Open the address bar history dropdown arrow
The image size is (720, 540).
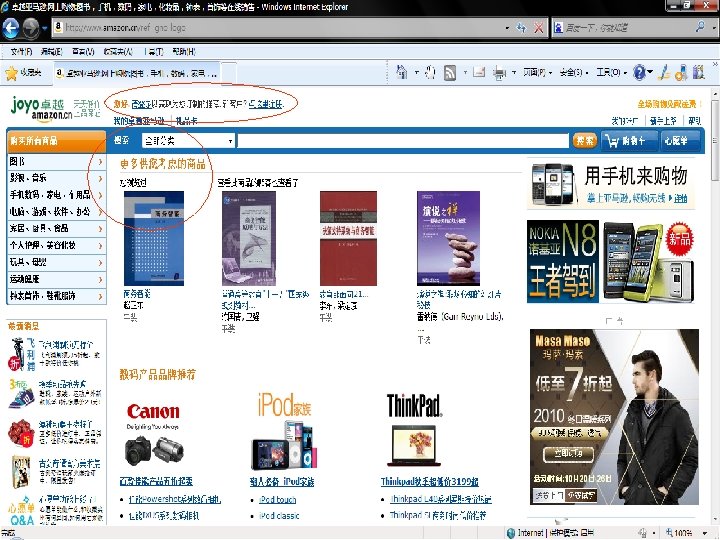[x=507, y=28]
